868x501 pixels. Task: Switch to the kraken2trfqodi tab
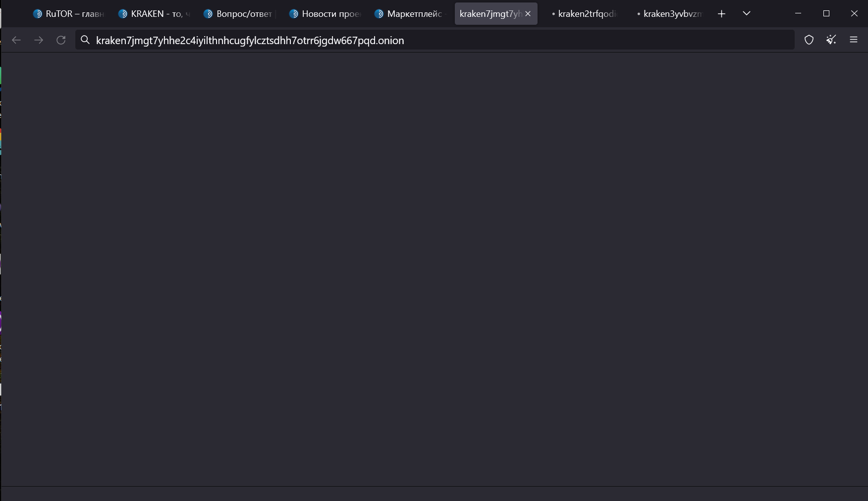585,14
